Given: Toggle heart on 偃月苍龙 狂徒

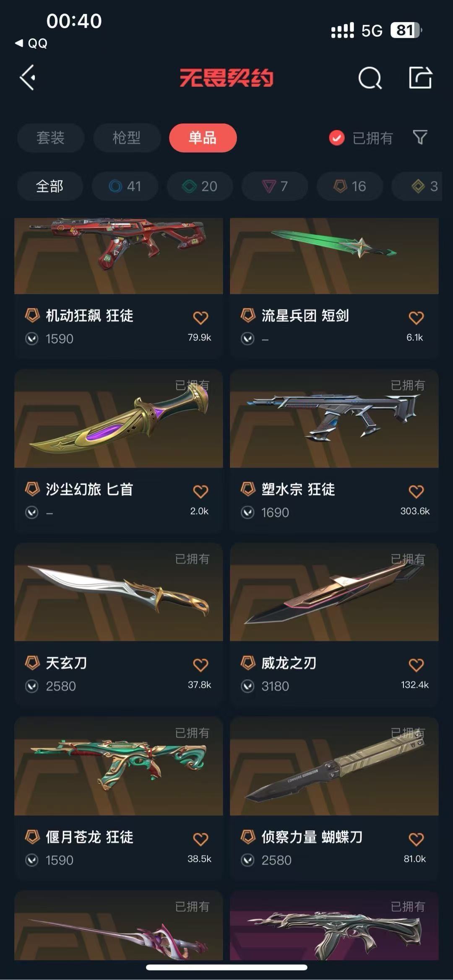Looking at the screenshot, I should (200, 839).
